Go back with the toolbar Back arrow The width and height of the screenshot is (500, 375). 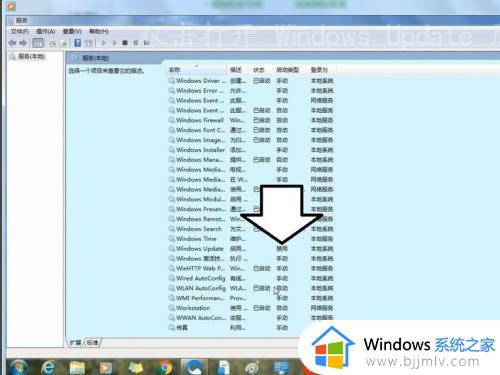[x=13, y=43]
